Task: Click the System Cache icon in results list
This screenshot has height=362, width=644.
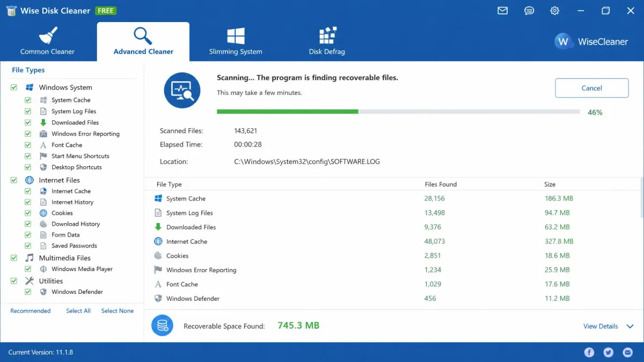Action: (x=158, y=198)
